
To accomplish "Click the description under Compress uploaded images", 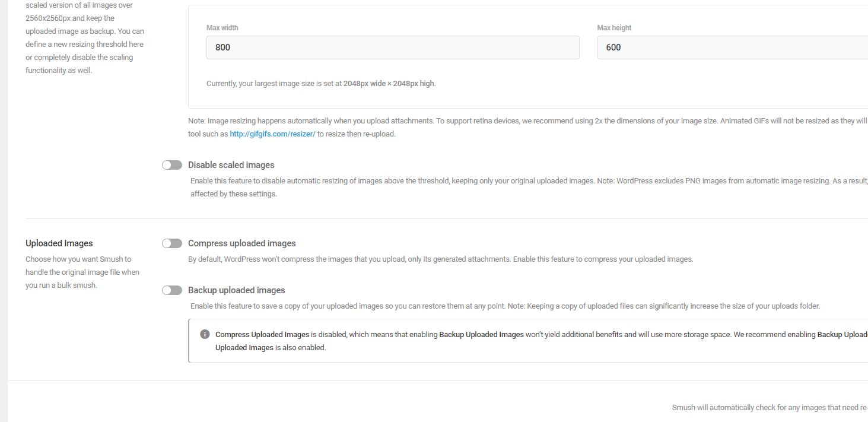I will coord(441,259).
